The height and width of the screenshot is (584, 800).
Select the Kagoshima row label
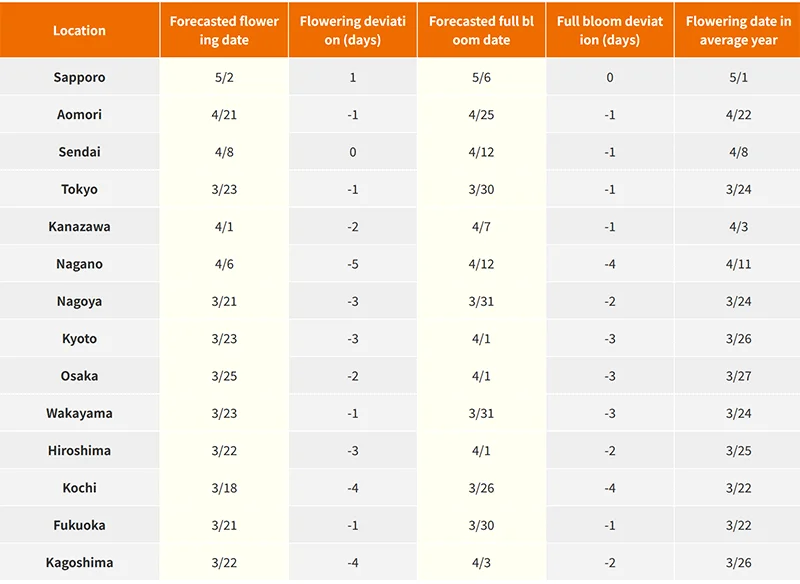point(79,563)
